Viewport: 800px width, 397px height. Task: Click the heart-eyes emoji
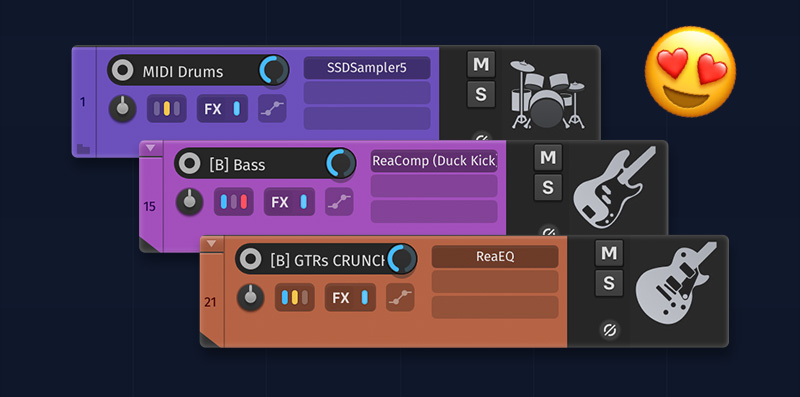point(690,72)
